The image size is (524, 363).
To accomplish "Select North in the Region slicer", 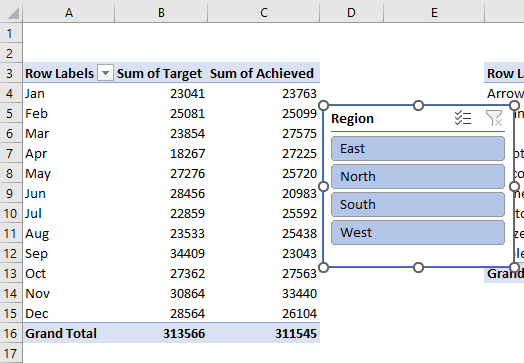I will 418,176.
